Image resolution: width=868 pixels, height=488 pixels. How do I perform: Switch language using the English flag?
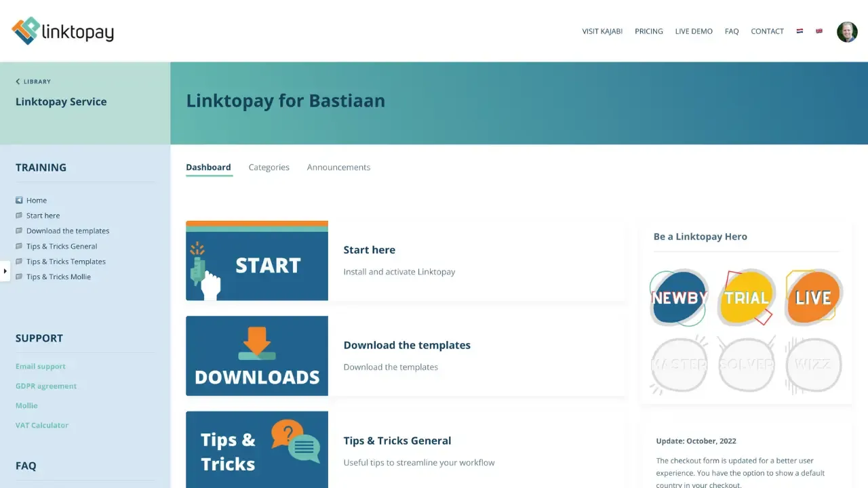[x=819, y=31]
